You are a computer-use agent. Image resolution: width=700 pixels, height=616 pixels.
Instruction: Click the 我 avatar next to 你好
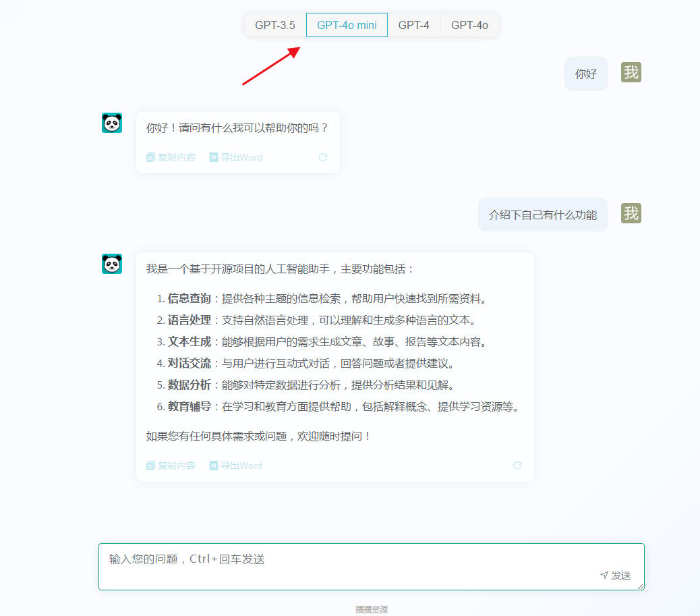click(631, 72)
